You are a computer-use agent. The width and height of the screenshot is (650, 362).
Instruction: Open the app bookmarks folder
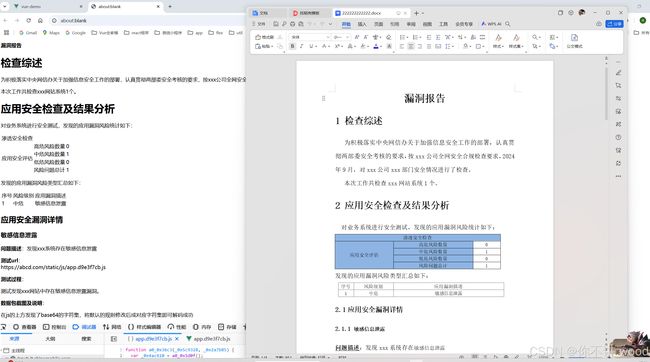tap(195, 33)
